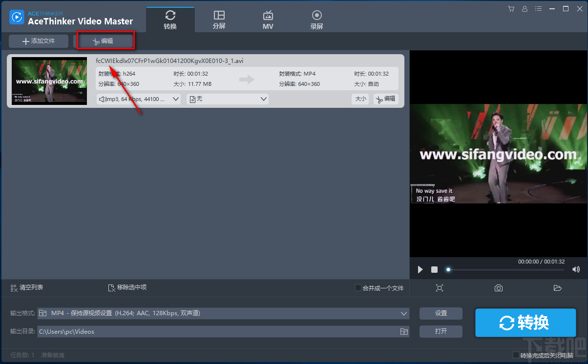The height and width of the screenshot is (364, 588).
Task: Switch to the 分屏 tab
Action: [219, 19]
